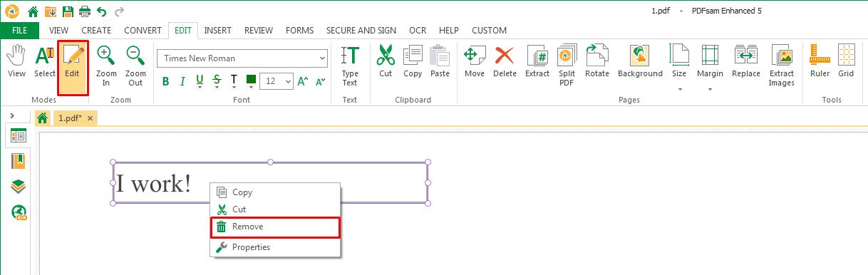Click the Extract pages tool
This screenshot has height=275, width=868.
click(x=537, y=61)
